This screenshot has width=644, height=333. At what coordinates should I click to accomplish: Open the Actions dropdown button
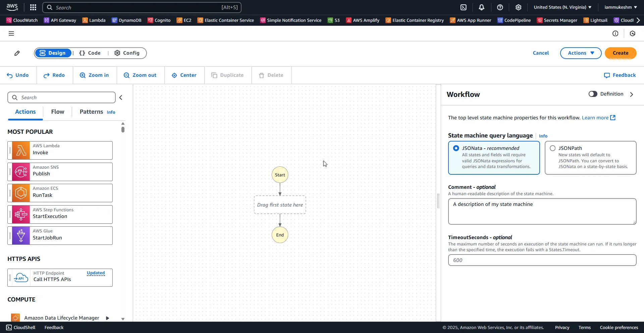point(581,53)
